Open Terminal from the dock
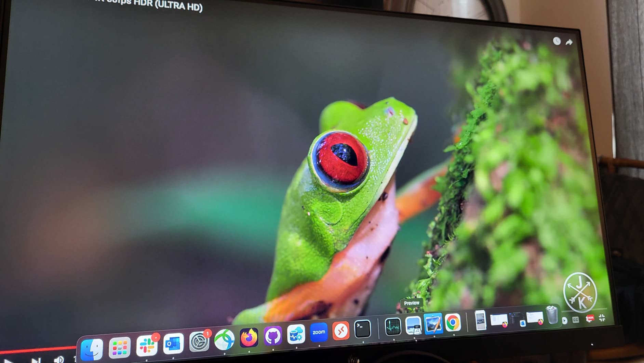The width and height of the screenshot is (644, 363). pyautogui.click(x=362, y=329)
